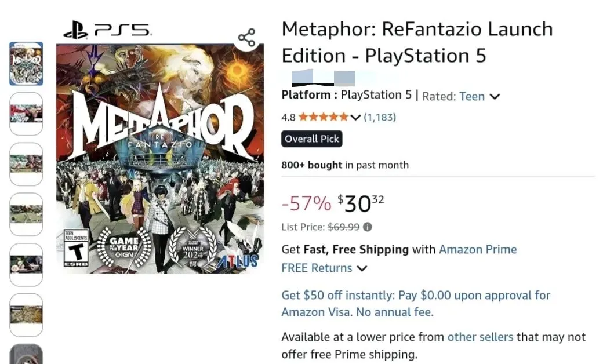The width and height of the screenshot is (603, 364).
Task: Expand the Rated: Teen dropdown
Action: [x=495, y=97]
